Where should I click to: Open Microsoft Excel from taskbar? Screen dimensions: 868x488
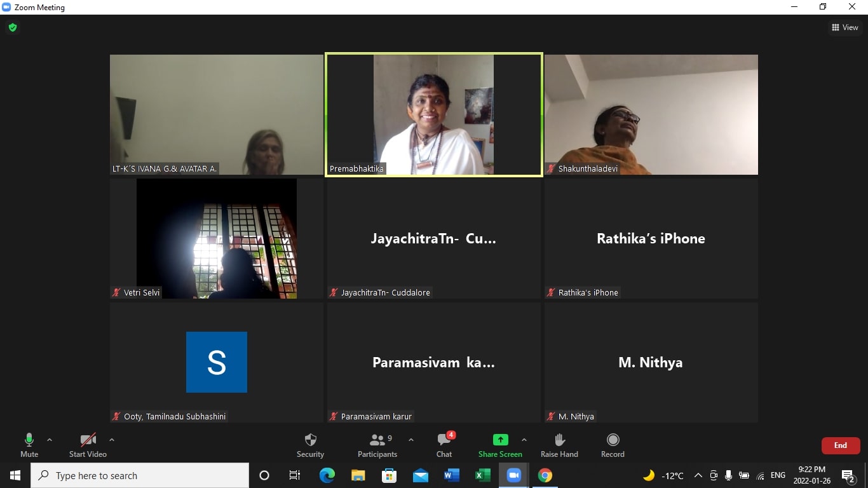[x=482, y=475]
